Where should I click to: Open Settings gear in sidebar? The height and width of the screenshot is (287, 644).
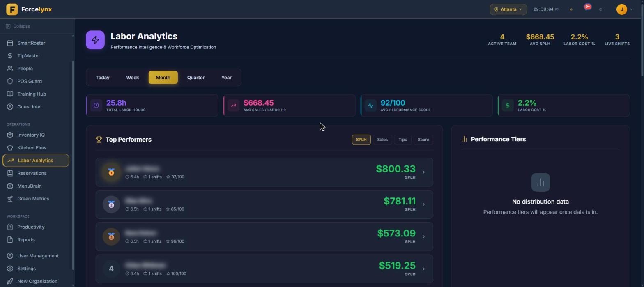pyautogui.click(x=10, y=269)
